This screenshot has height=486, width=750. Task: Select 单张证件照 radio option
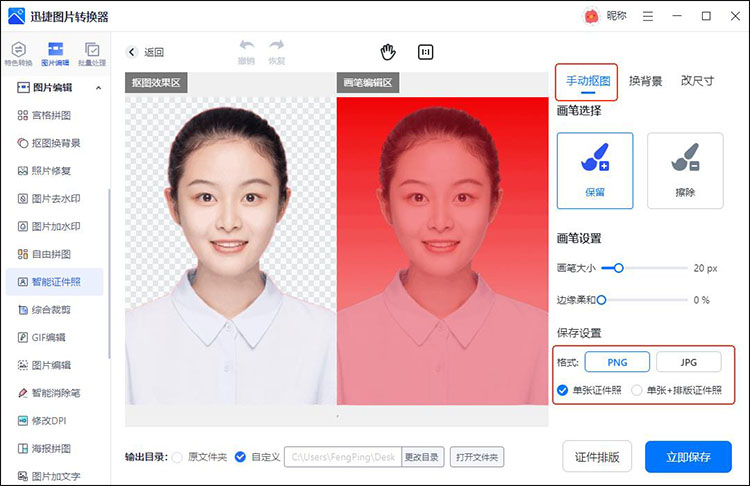562,390
